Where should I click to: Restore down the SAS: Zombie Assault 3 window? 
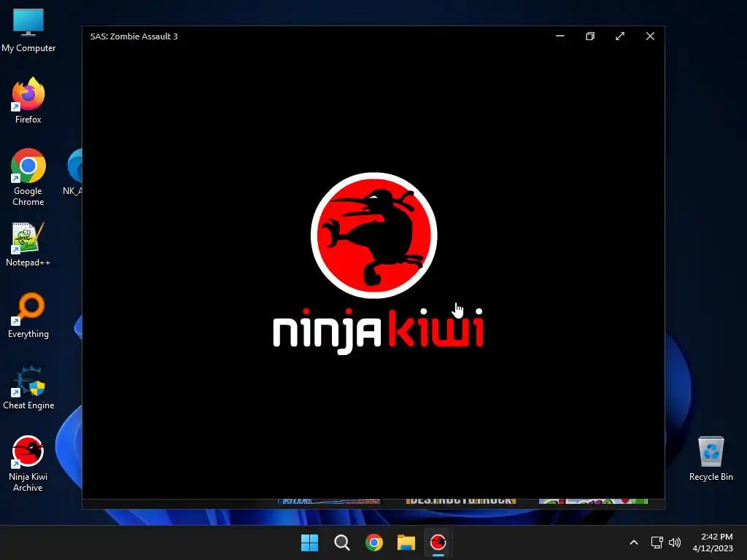click(x=590, y=36)
